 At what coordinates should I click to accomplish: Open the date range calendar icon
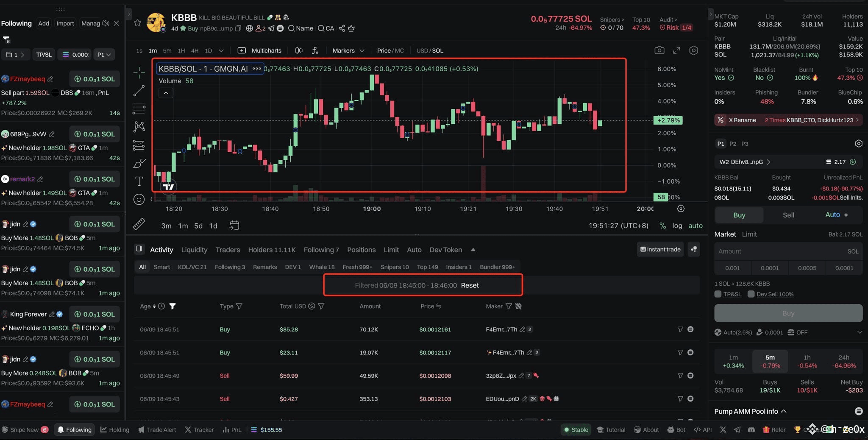[x=234, y=225]
